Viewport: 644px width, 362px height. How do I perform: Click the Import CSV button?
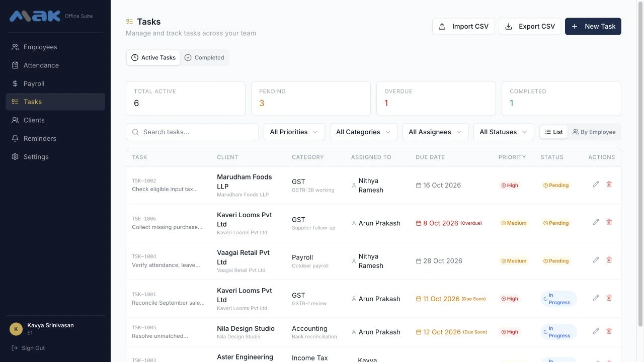pos(463,27)
